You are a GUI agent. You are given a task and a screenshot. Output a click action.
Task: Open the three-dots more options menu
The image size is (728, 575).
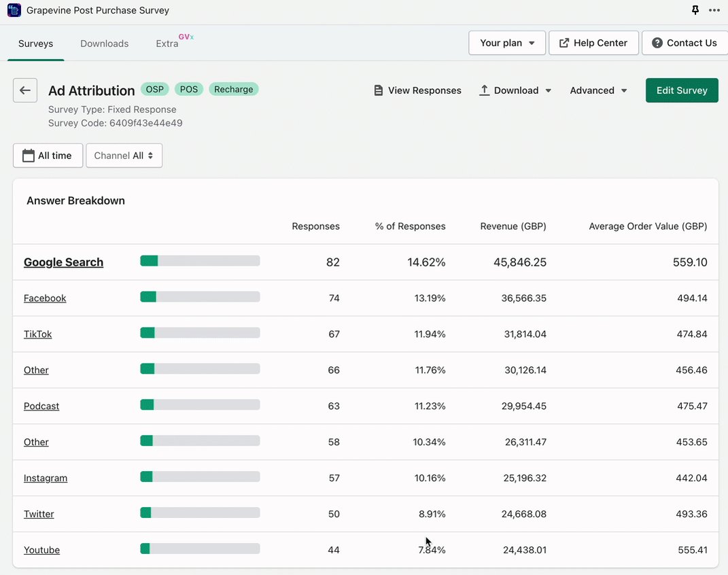point(714,10)
